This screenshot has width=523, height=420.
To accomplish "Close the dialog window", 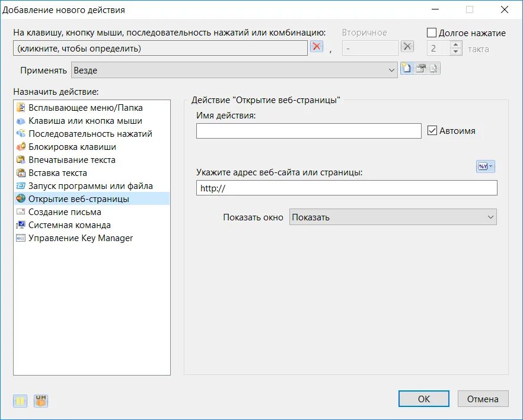I will pyautogui.click(x=504, y=9).
